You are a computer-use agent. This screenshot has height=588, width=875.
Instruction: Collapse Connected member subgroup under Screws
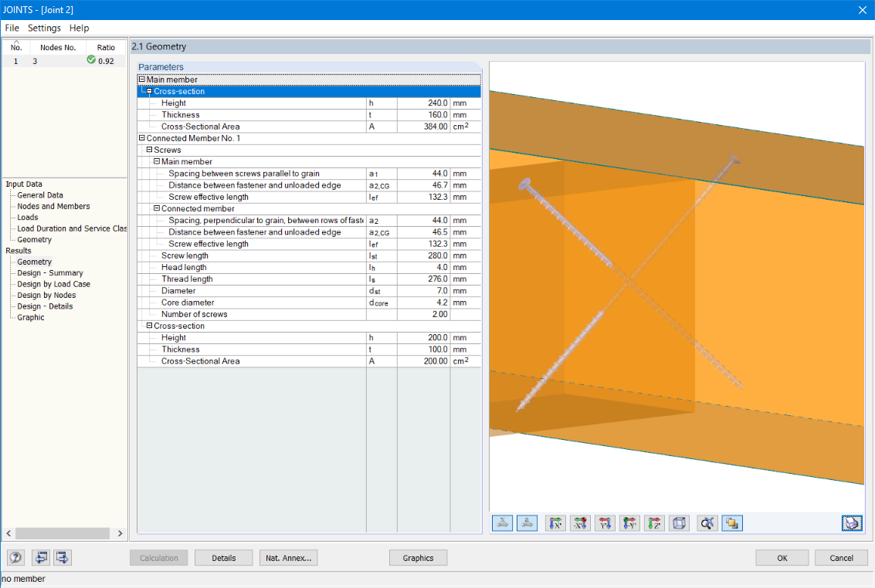[x=157, y=208]
